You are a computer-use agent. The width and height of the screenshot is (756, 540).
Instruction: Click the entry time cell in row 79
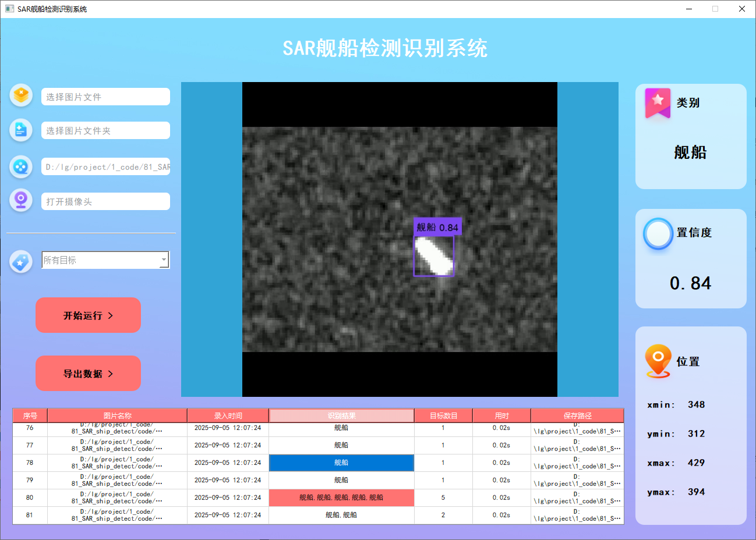coord(228,480)
